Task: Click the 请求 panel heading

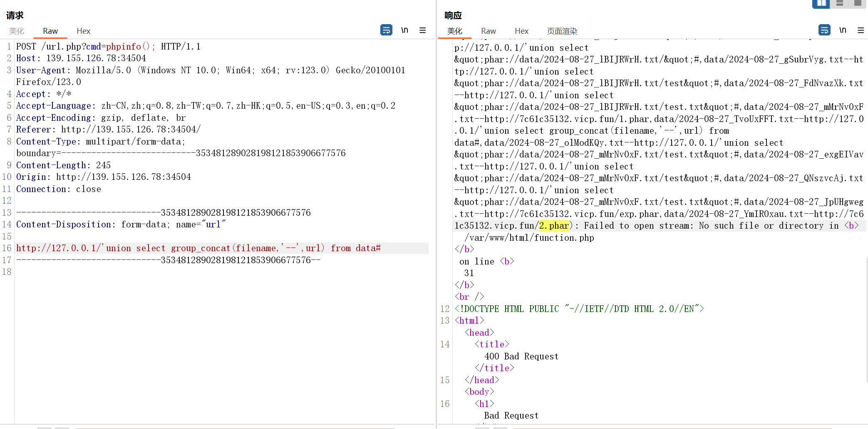Action: (15, 15)
